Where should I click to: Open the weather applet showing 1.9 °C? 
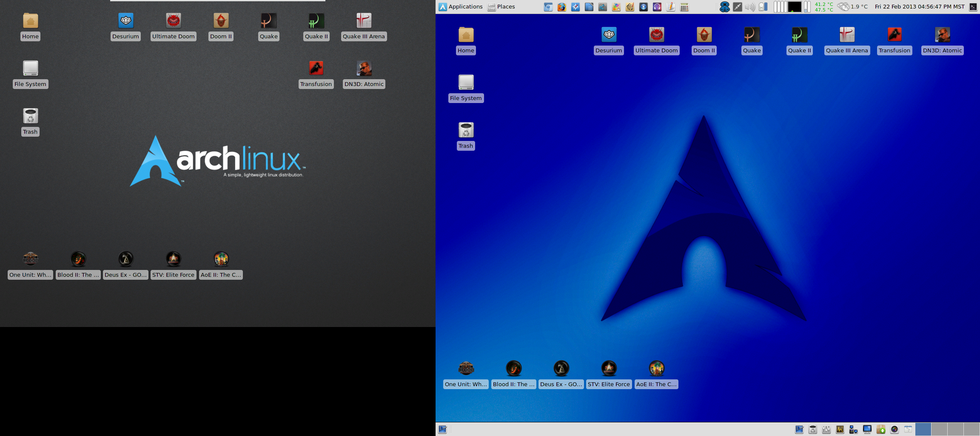click(852, 7)
